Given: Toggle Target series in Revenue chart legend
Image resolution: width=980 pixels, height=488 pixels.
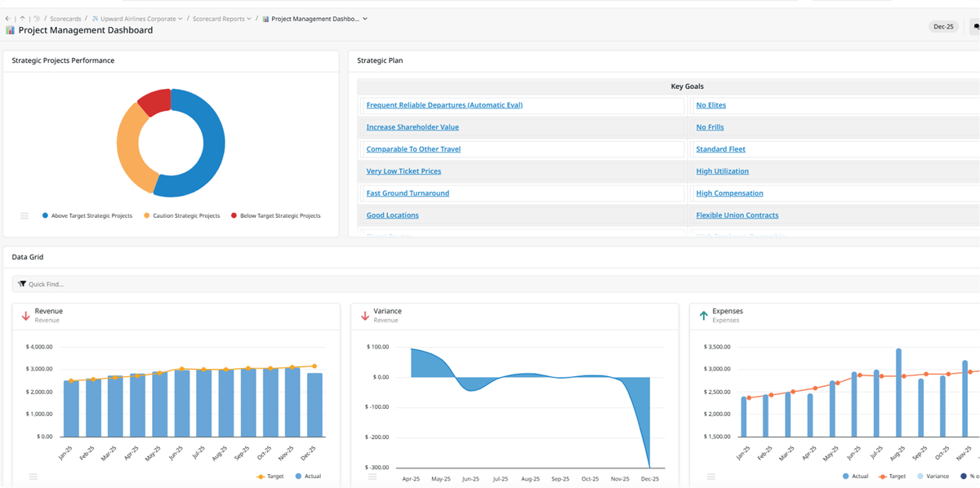Looking at the screenshot, I should coord(269,477).
